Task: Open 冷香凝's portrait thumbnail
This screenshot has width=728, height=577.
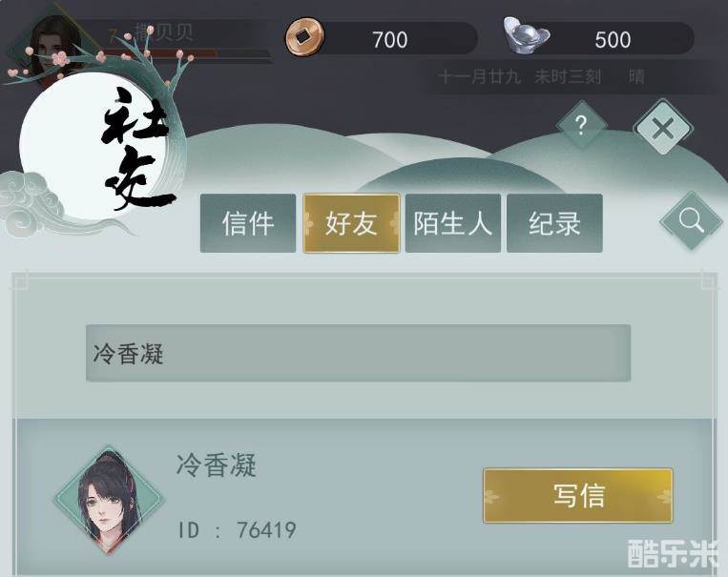Action: click(x=109, y=500)
